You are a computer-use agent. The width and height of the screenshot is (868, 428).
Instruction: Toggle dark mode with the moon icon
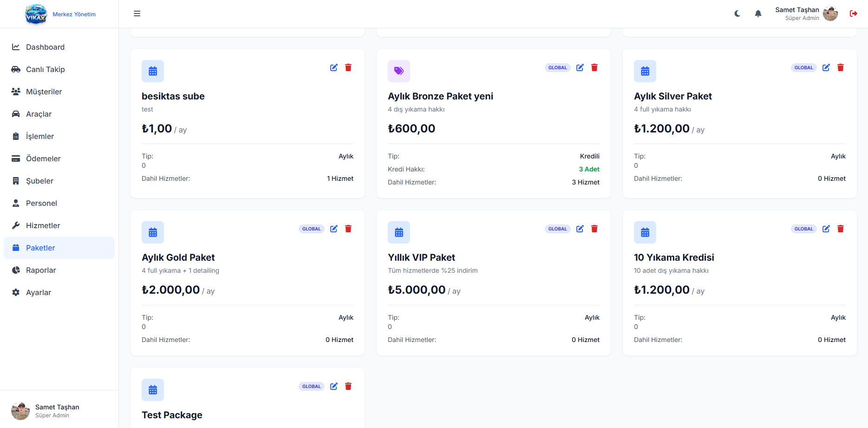tap(737, 13)
